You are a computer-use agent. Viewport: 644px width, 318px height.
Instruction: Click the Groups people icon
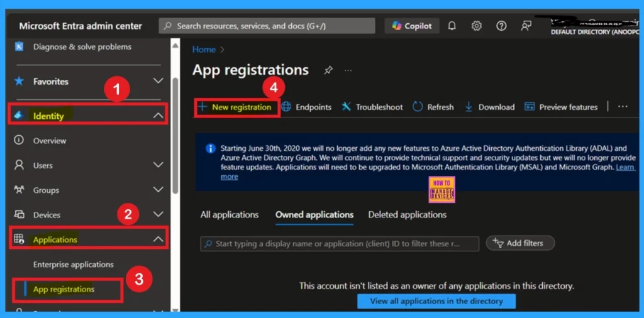(x=19, y=190)
